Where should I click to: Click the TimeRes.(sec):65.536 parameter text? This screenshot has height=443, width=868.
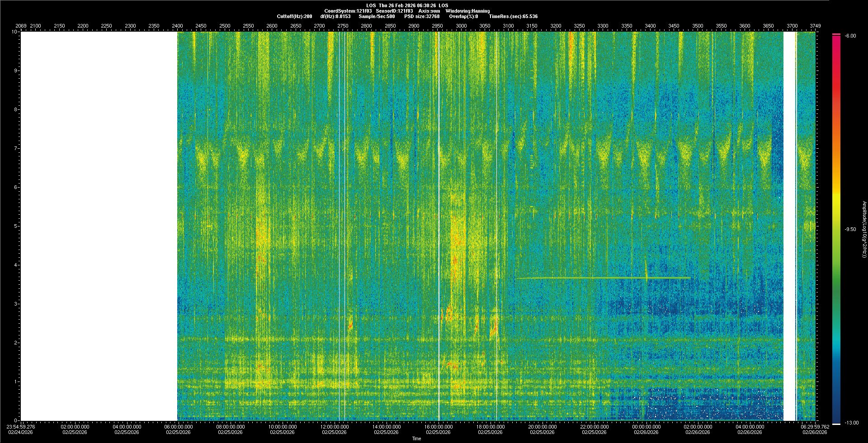(513, 16)
